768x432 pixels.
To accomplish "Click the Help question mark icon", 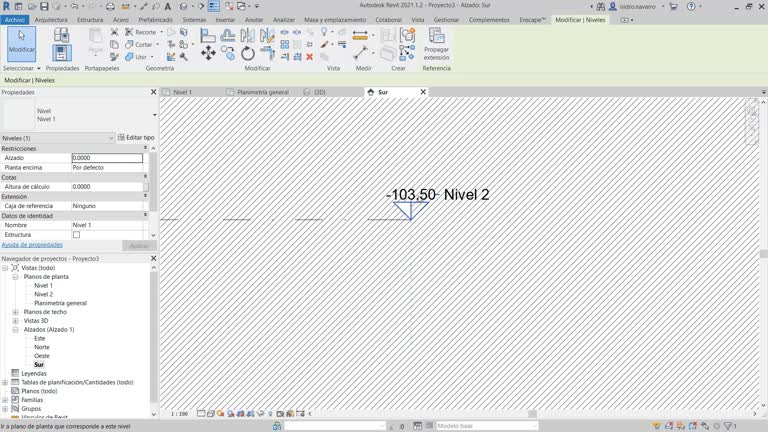I will coord(691,6).
